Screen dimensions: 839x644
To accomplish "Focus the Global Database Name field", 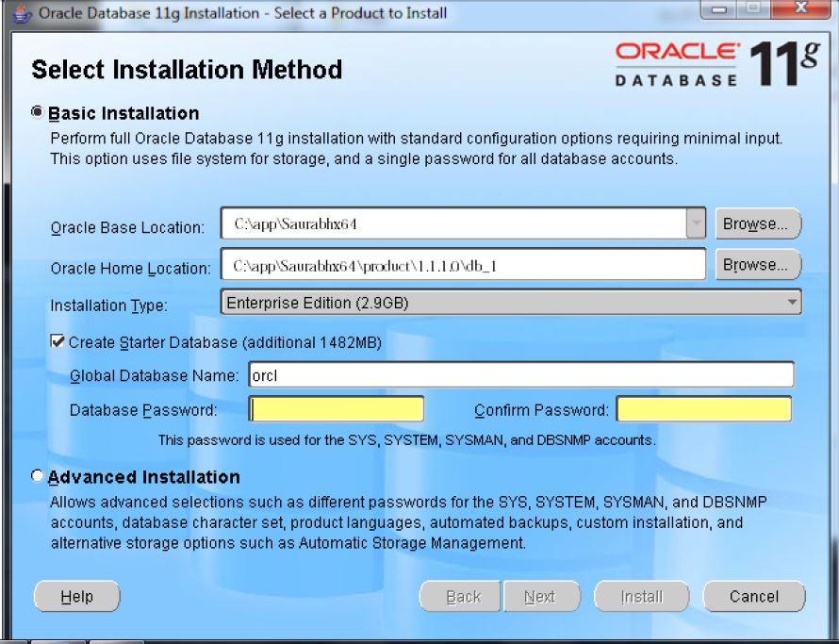I will tap(521, 374).
